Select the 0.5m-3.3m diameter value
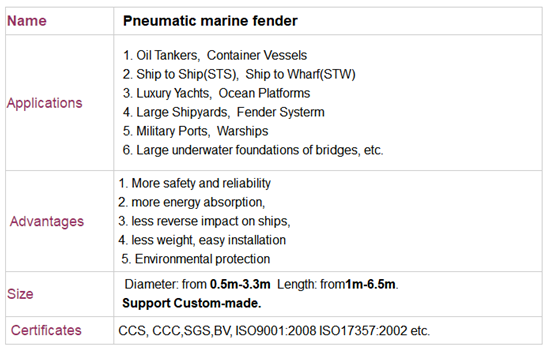The height and width of the screenshot is (364, 558). pos(240,284)
